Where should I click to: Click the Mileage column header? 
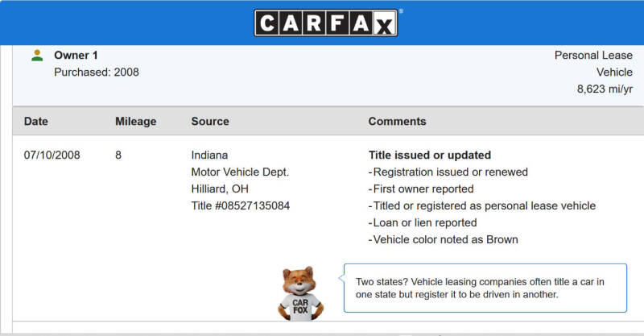(135, 122)
